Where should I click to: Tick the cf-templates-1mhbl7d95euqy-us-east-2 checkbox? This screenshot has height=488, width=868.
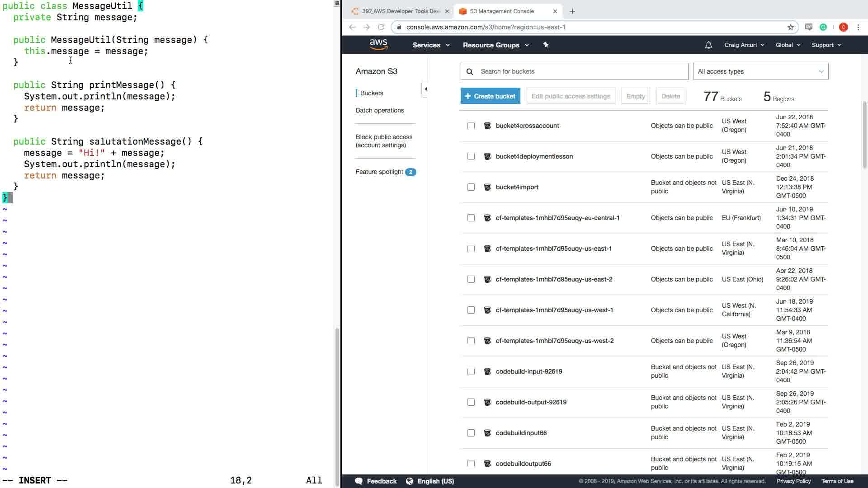click(x=471, y=279)
